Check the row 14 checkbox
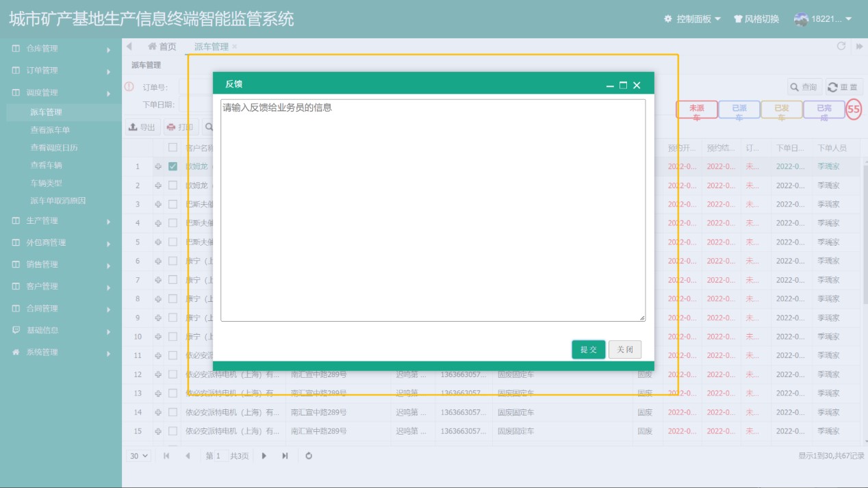 click(x=173, y=412)
